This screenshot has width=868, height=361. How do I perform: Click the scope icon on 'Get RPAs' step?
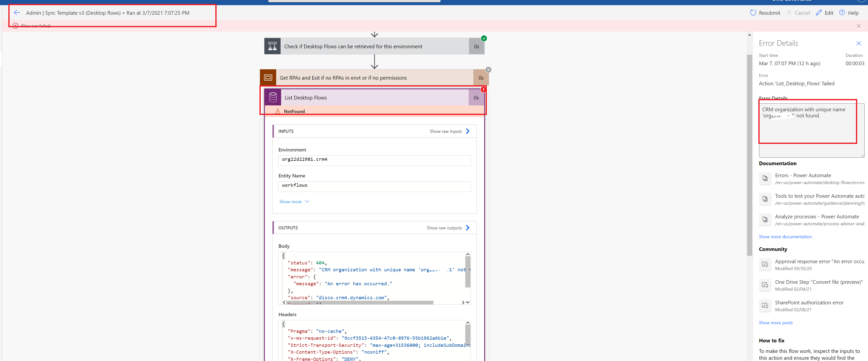[x=268, y=77]
